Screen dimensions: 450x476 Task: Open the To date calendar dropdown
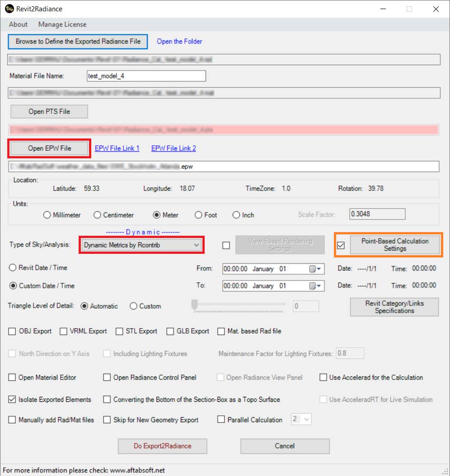pos(315,286)
